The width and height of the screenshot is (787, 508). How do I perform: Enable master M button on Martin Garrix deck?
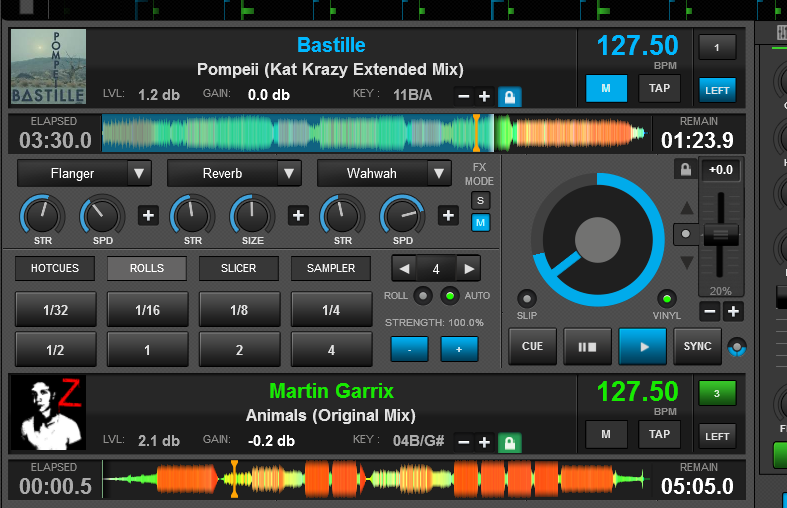606,434
